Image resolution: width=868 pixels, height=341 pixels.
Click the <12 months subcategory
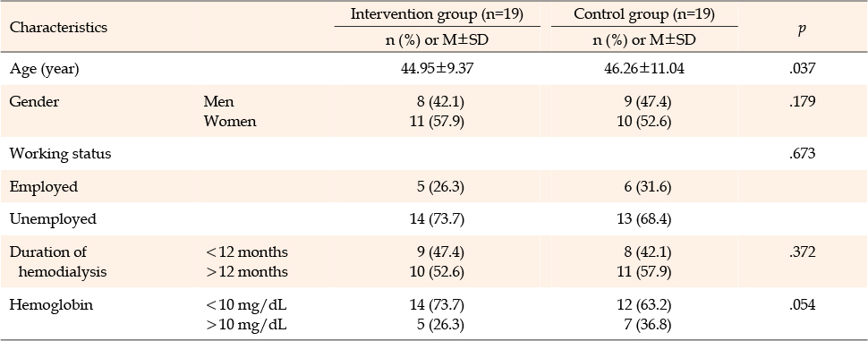247,251
